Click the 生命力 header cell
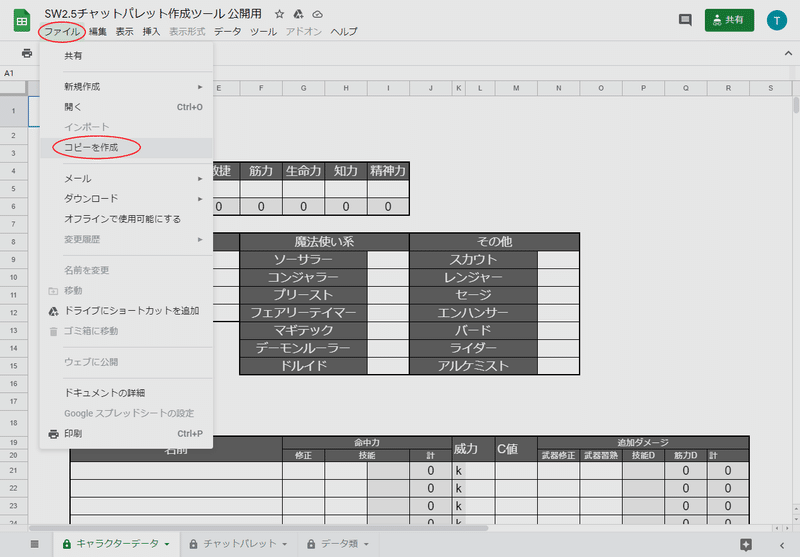 (303, 171)
